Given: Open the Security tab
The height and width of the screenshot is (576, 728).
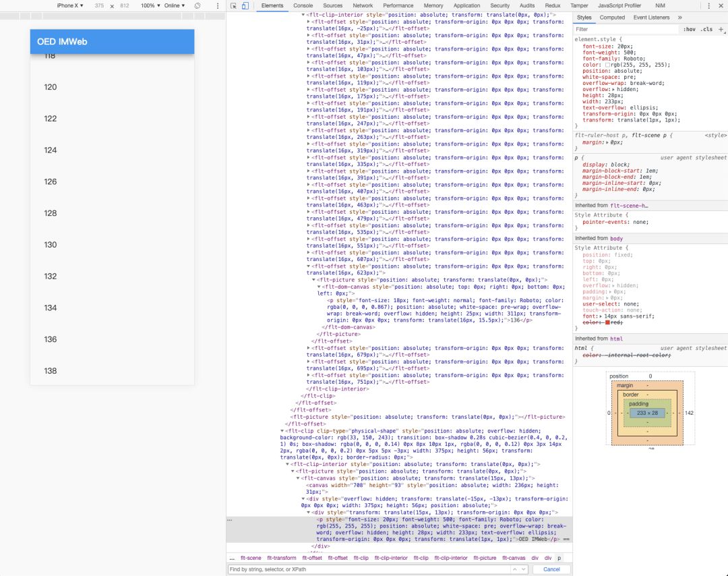Looking at the screenshot, I should [x=499, y=5].
